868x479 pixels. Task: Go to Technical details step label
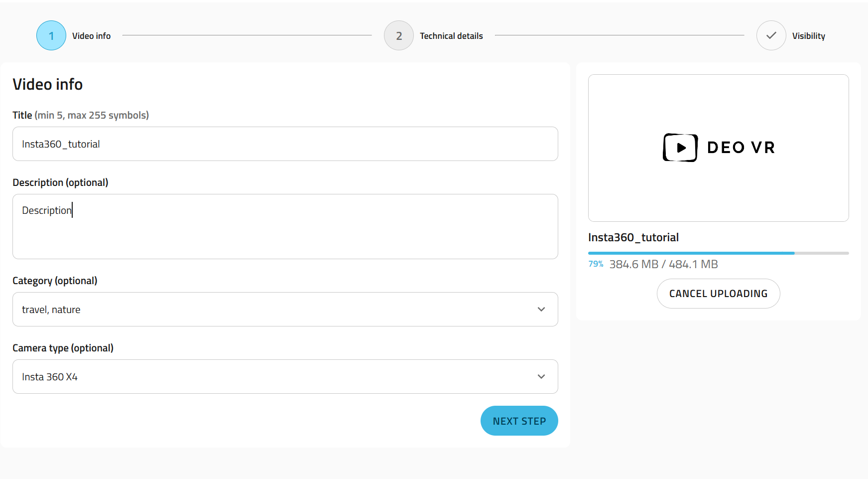point(451,36)
